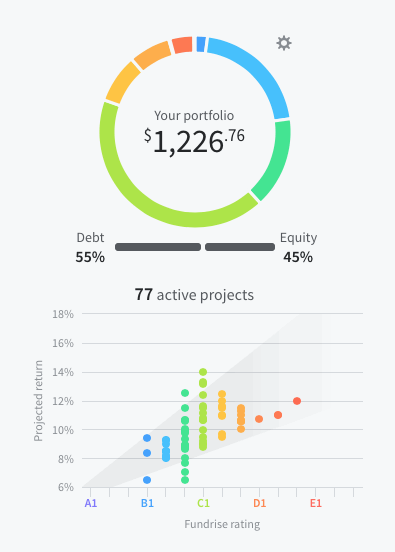Select the highest lime dot at 14%
The image size is (395, 552).
203,372
